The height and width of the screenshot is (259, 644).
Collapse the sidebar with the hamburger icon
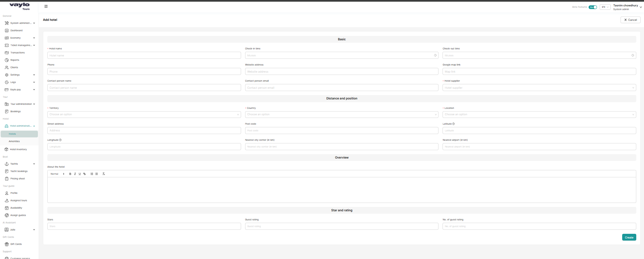[x=46, y=6]
